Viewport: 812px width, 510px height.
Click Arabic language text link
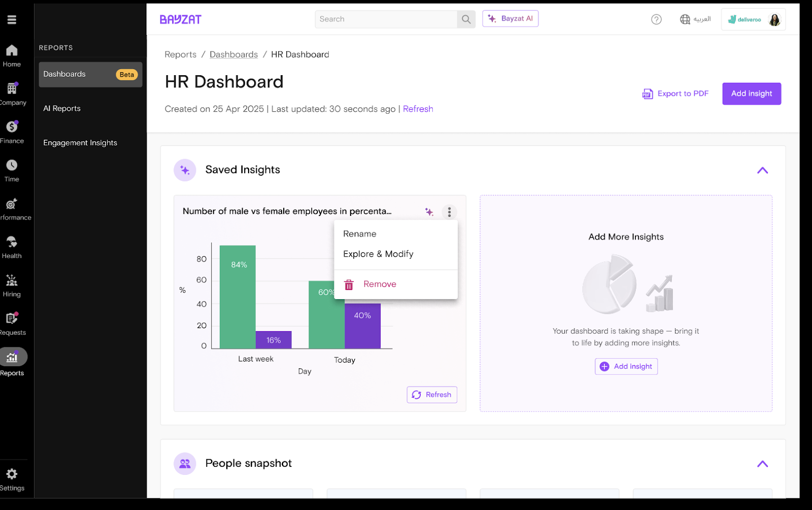[702, 19]
